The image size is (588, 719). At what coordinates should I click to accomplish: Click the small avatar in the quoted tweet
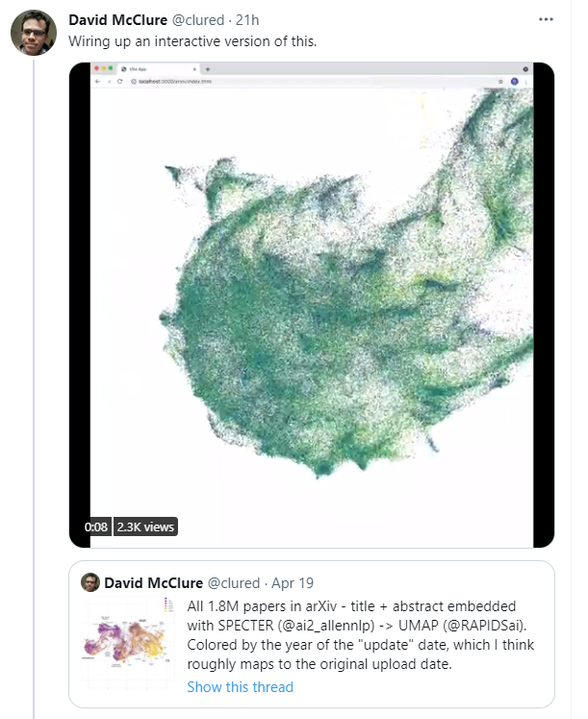coord(90,582)
